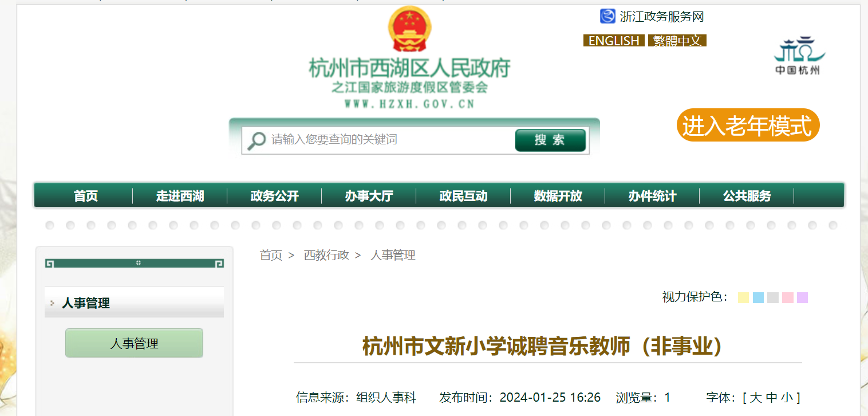
Task: Select the gray eye-protection color
Action: [773, 297]
